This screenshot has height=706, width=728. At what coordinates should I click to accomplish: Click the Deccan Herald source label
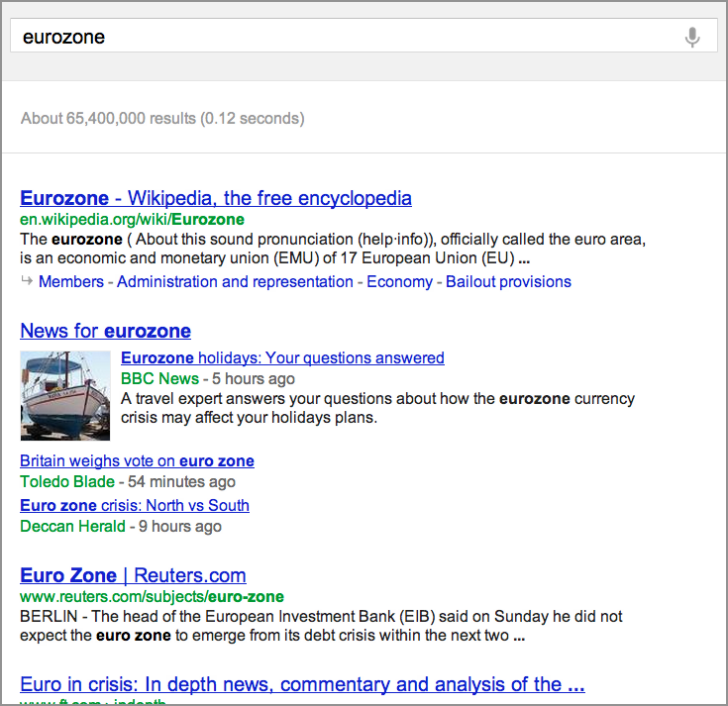point(72,527)
